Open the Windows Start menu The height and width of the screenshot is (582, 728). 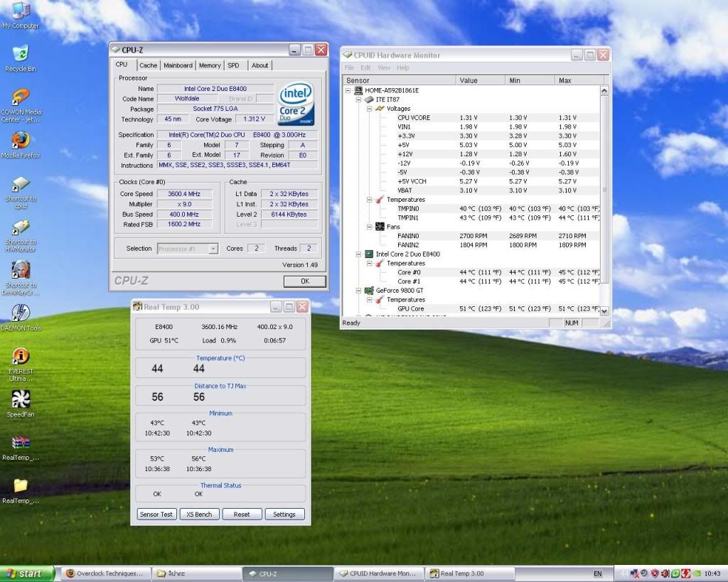(25, 573)
